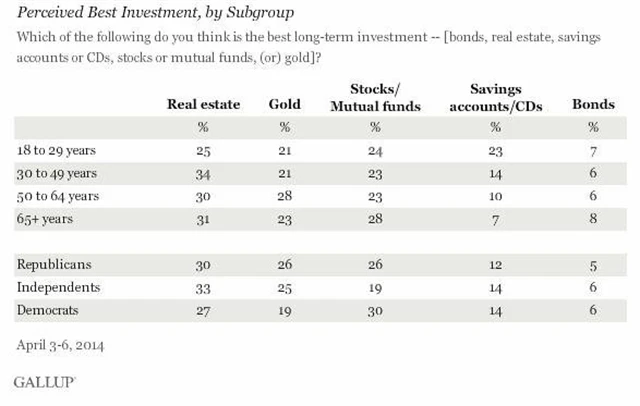This screenshot has width=640, height=406.
Task: Click the Real estate column header
Action: [x=199, y=104]
